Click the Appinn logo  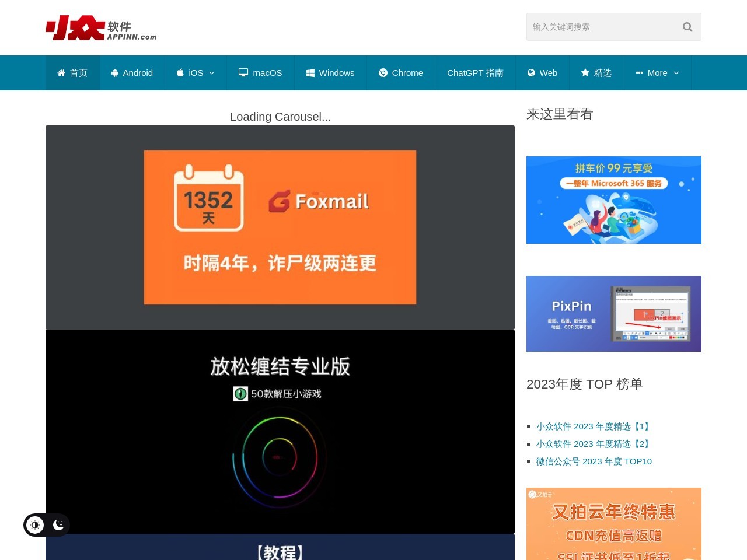[x=100, y=27]
